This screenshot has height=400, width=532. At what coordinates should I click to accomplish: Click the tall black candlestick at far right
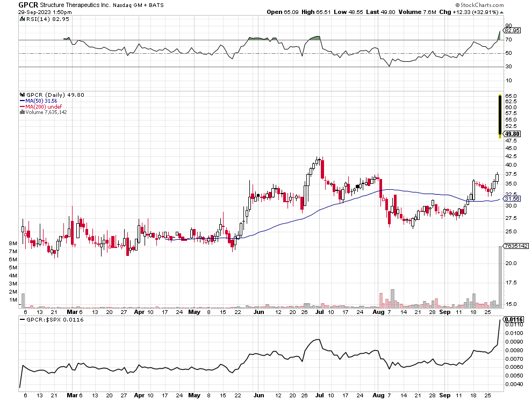click(x=500, y=115)
